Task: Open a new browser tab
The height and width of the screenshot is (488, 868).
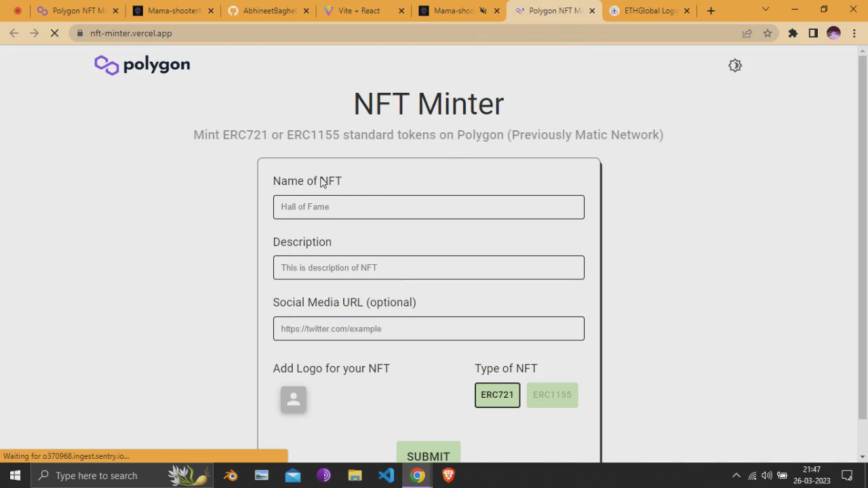Action: [x=711, y=11]
